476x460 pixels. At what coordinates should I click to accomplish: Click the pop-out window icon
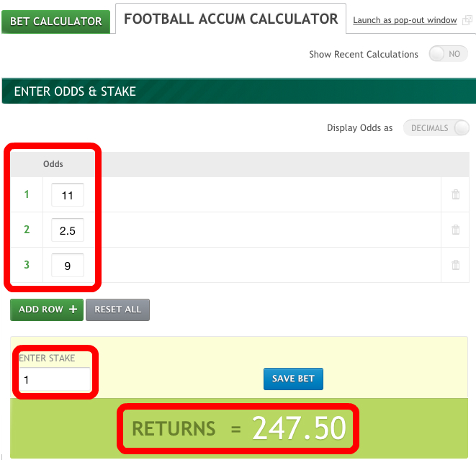[x=466, y=20]
